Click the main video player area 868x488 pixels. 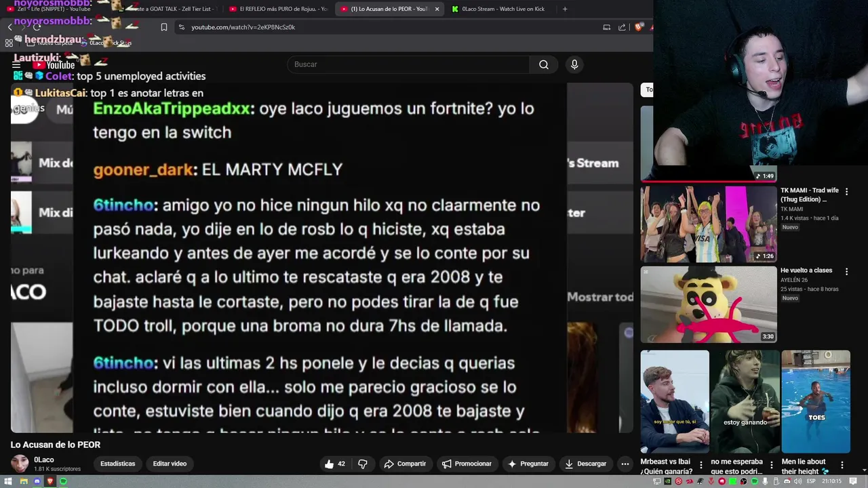click(x=322, y=258)
